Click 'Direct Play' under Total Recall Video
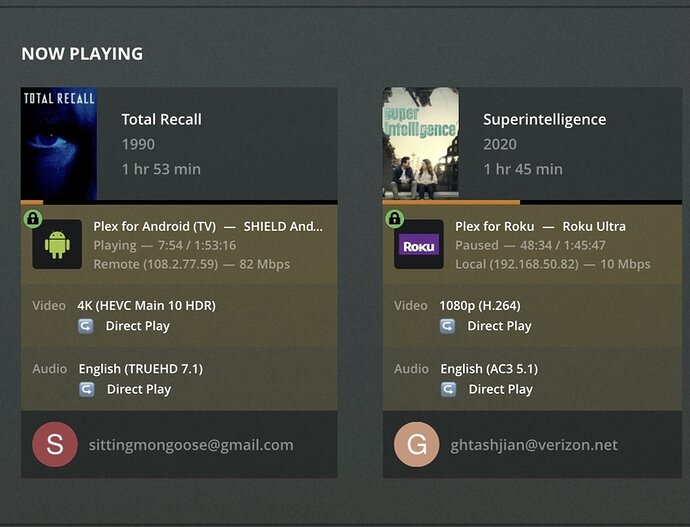Screen dimensions: 690x527 (x=138, y=326)
